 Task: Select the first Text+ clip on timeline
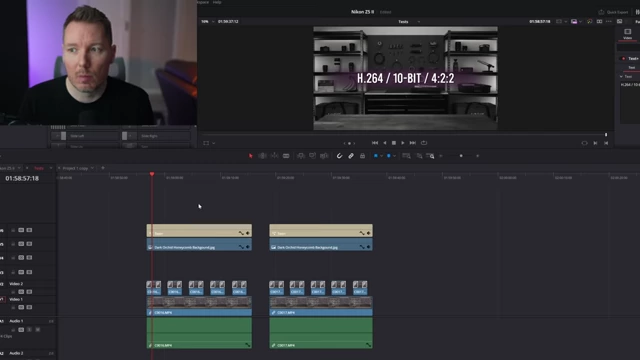pyautogui.click(x=199, y=231)
